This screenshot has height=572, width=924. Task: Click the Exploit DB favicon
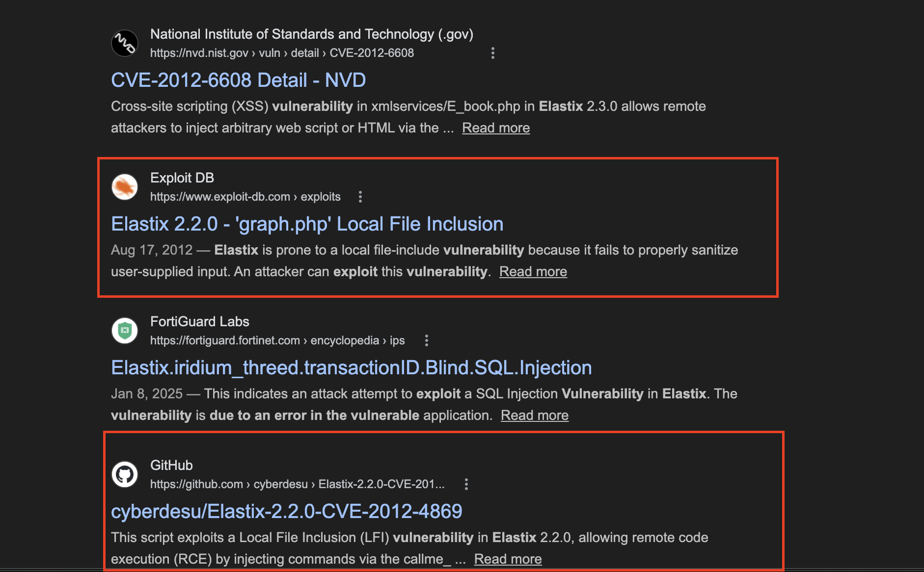125,187
